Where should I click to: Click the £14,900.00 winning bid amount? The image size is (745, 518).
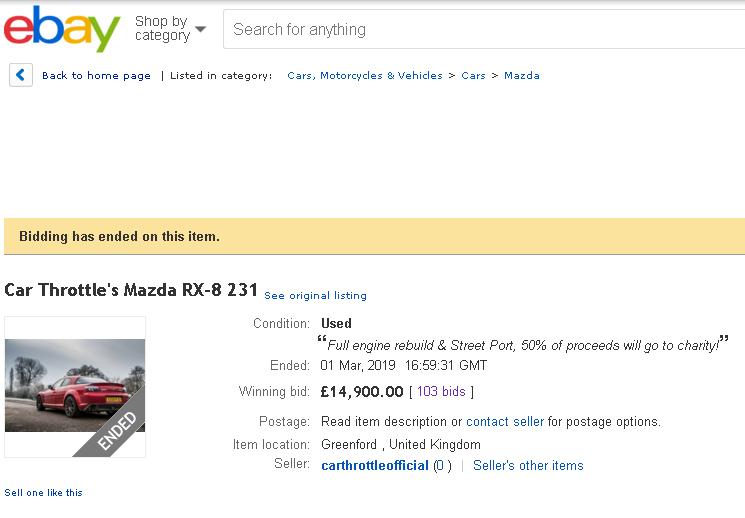click(x=361, y=392)
